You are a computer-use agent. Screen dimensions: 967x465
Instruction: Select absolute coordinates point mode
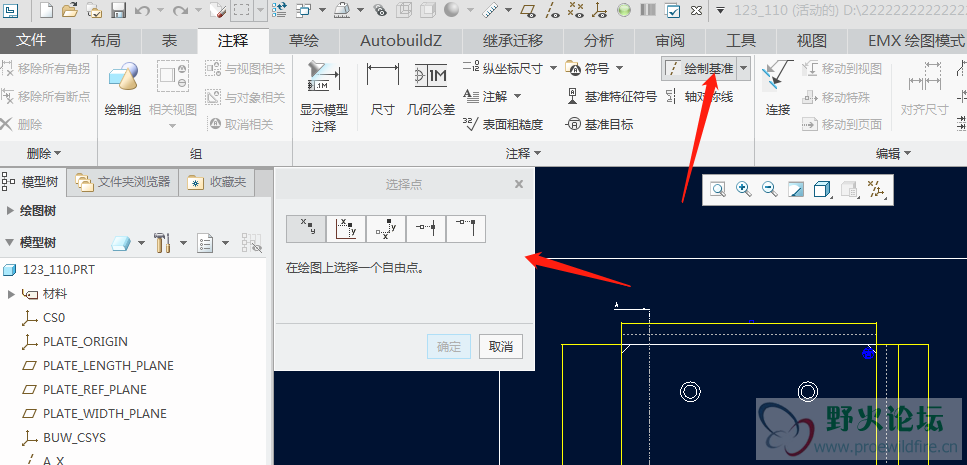(346, 228)
